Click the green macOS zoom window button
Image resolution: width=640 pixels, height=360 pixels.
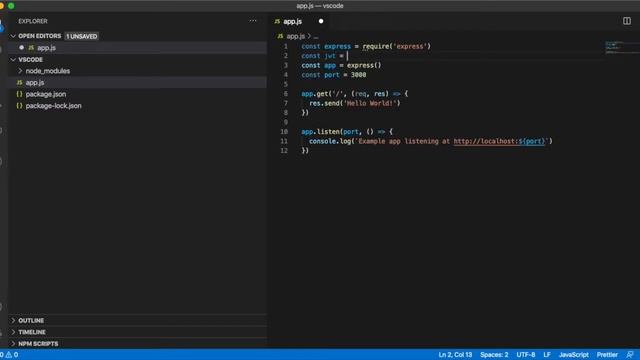[11, 6]
